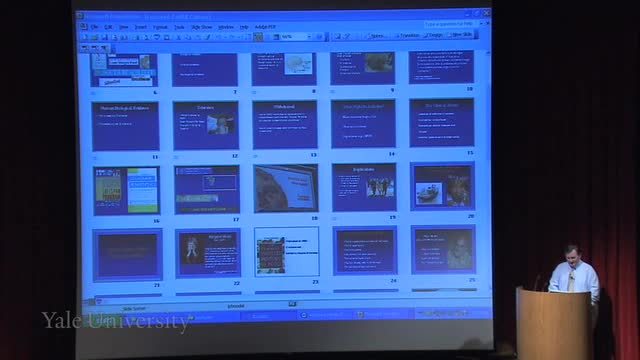The width and height of the screenshot is (640, 360).
Task: Click the Save icon in toolbar
Action: (x=104, y=38)
